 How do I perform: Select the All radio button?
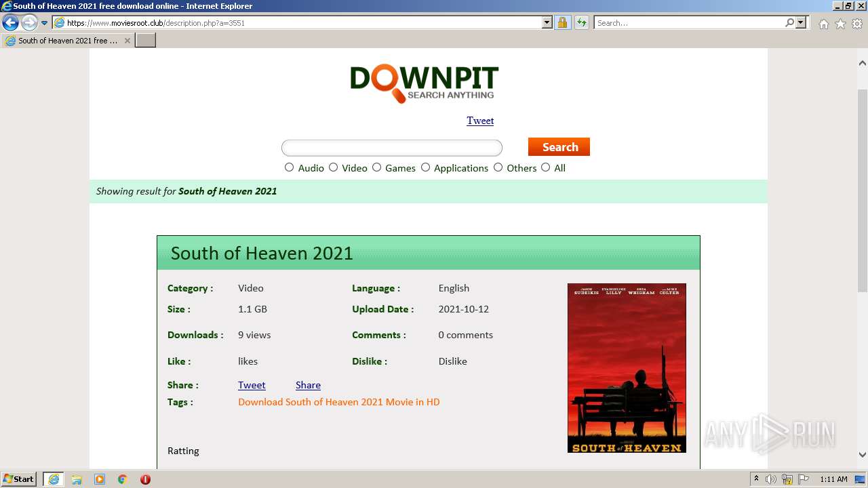click(546, 167)
